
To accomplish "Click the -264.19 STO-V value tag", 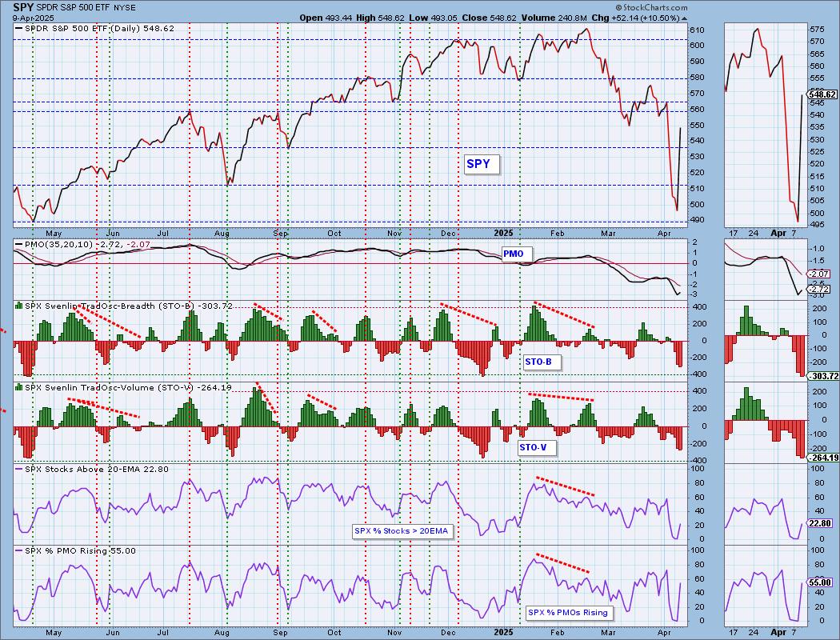I will [x=824, y=458].
